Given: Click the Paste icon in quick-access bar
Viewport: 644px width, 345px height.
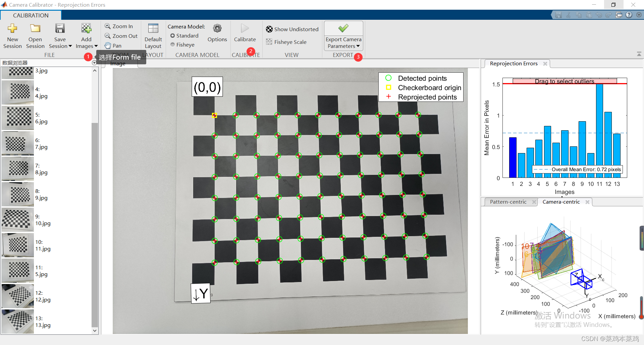Looking at the screenshot, I should pos(589,15).
